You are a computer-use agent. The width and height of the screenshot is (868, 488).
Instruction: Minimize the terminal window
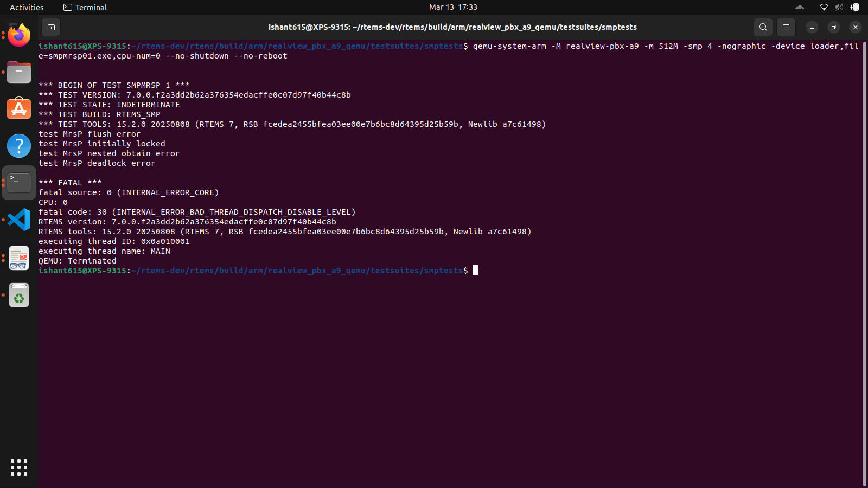click(812, 27)
